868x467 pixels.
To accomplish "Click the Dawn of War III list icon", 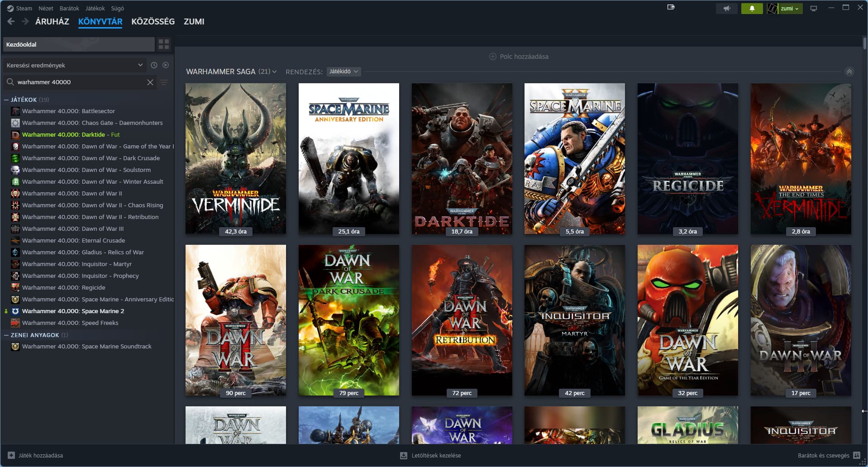I will pyautogui.click(x=15, y=229).
